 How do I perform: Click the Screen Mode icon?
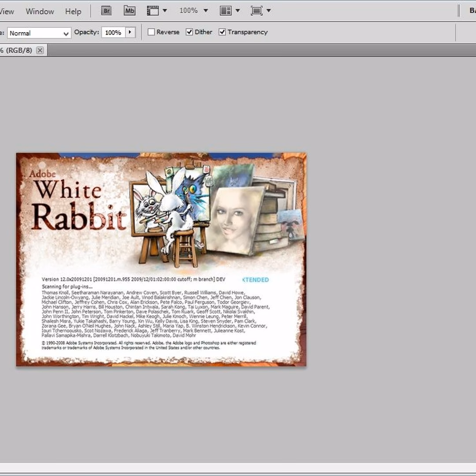coord(257,10)
